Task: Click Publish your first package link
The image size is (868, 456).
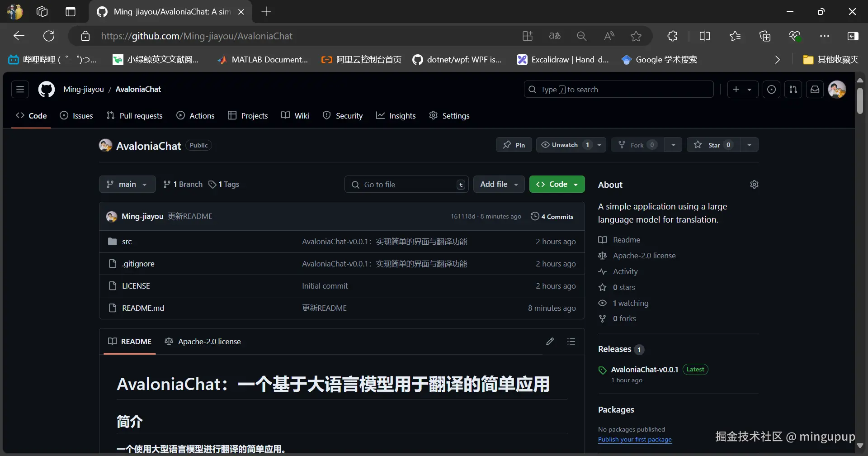Action: [x=635, y=440]
